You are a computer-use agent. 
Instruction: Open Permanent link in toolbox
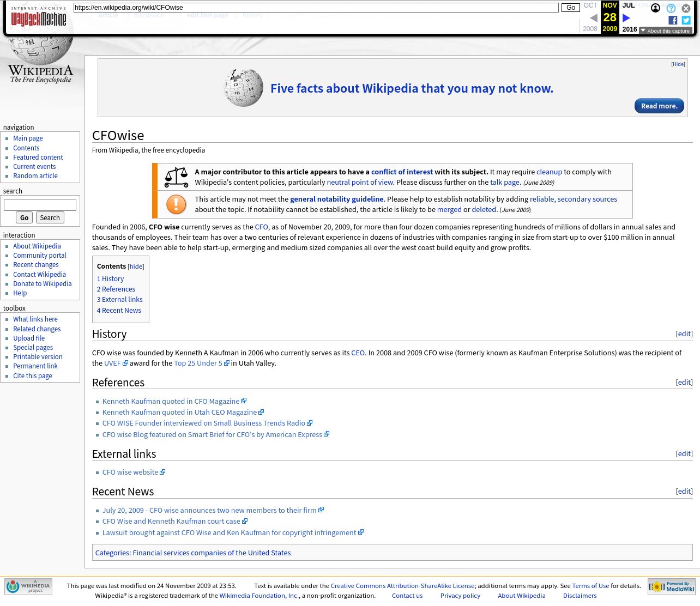[x=35, y=366]
